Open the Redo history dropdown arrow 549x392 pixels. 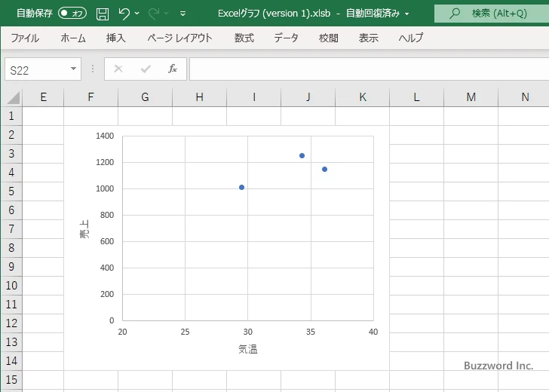[x=167, y=14]
